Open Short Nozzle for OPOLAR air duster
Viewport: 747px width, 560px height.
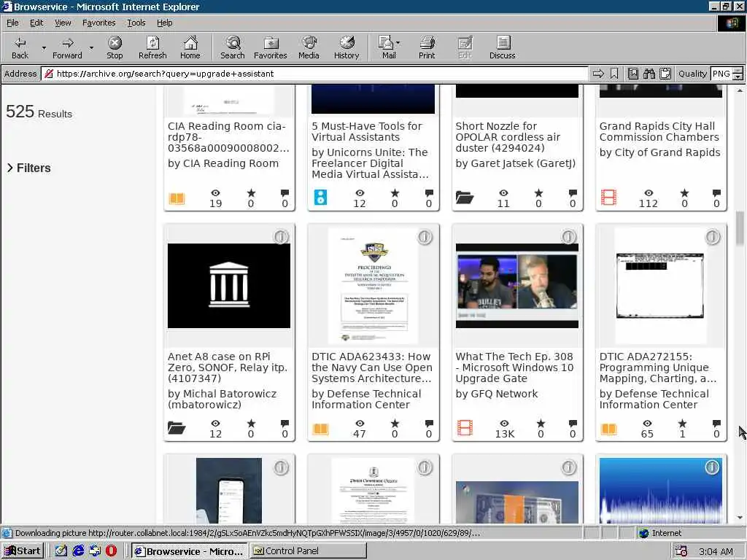(508, 137)
